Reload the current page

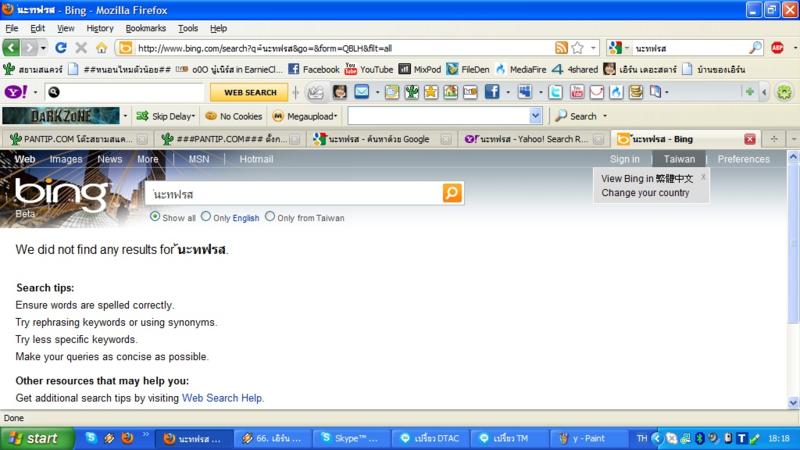click(x=61, y=48)
